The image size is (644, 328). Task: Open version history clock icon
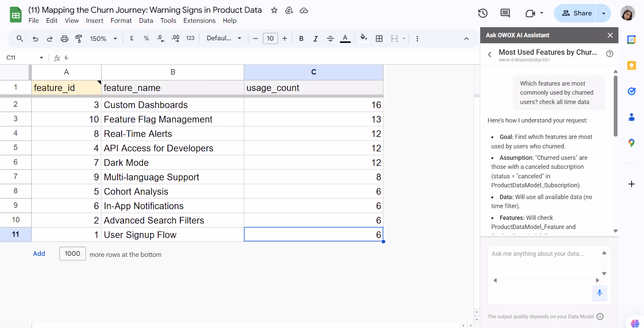pos(483,13)
